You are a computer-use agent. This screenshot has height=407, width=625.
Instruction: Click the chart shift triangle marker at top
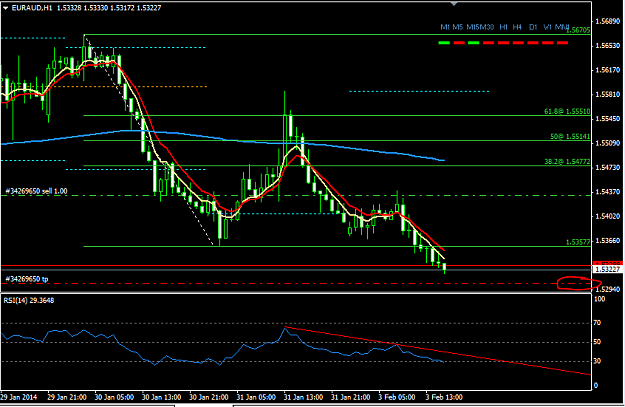pos(454,4)
